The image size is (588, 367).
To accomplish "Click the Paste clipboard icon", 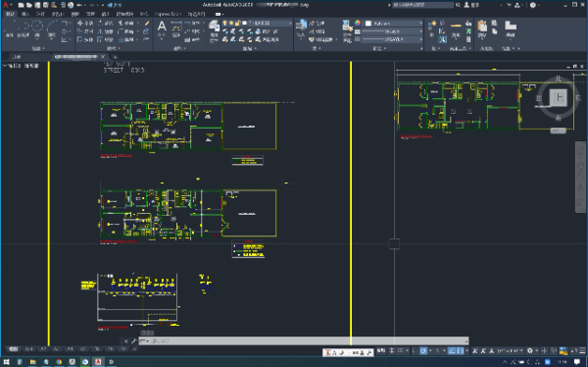I will pyautogui.click(x=482, y=28).
